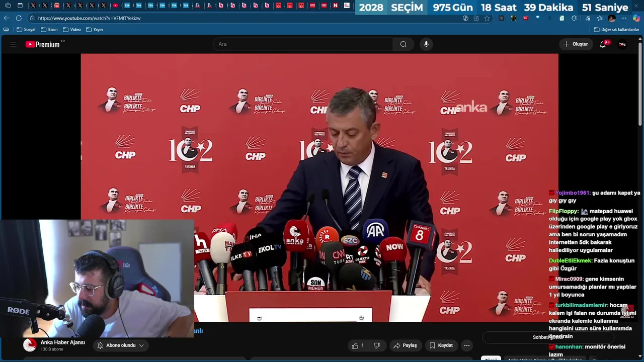
Task: Click the blue diamond extension icon
Action: [537, 18]
